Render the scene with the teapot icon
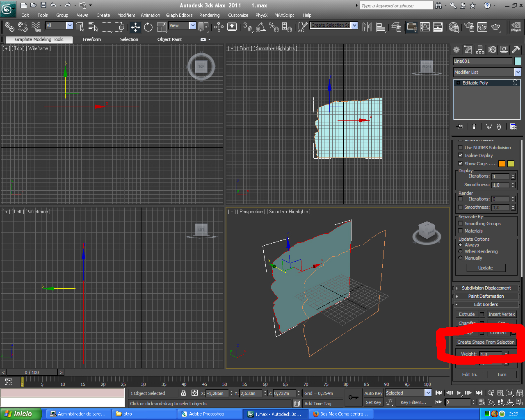This screenshot has height=420, width=525. click(496, 27)
